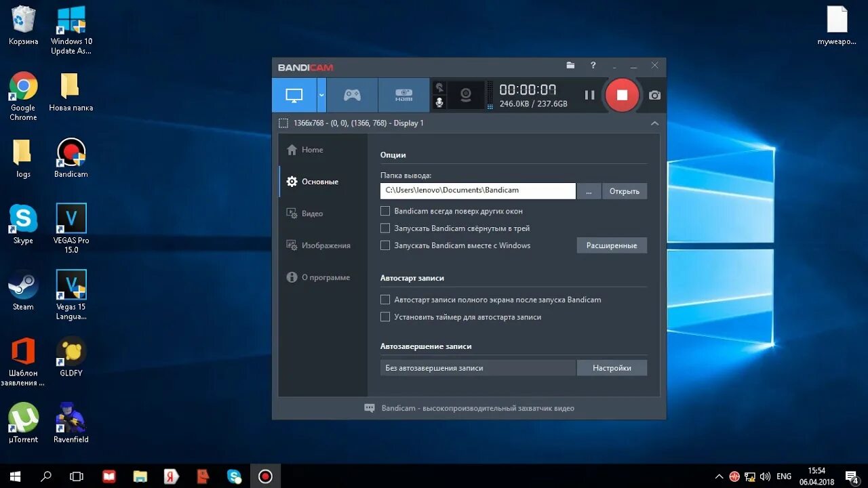Enable Запускать Bandicam вместе с Windows
Screen dimensions: 868x488
385,245
